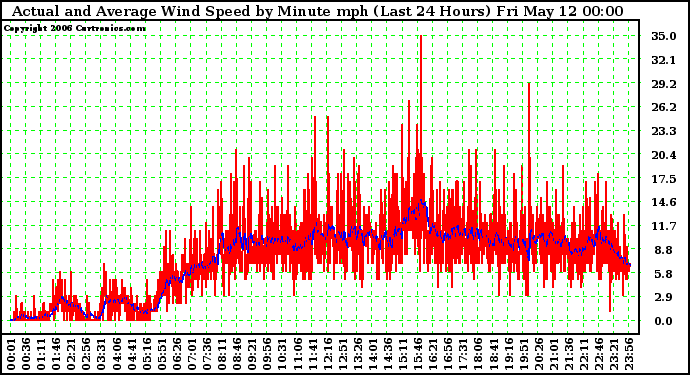Click the 13:26 time label
Viewport: 690px width, 375px height.
point(357,354)
